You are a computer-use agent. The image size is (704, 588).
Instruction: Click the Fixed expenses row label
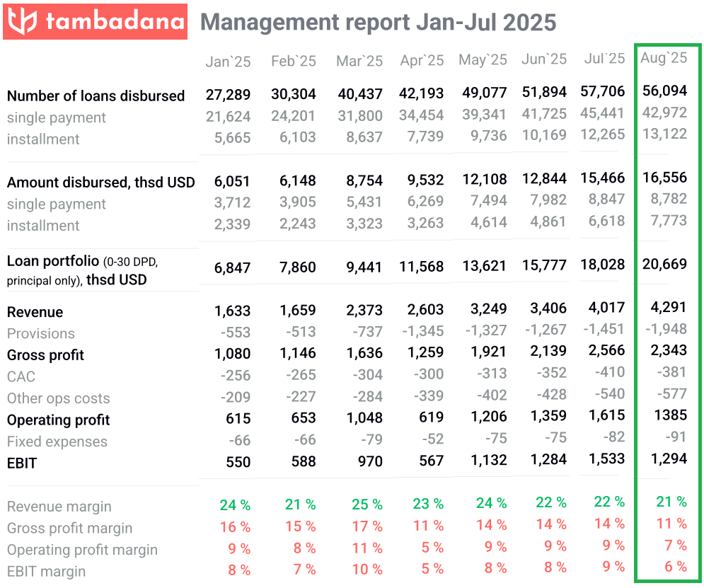coord(57,442)
